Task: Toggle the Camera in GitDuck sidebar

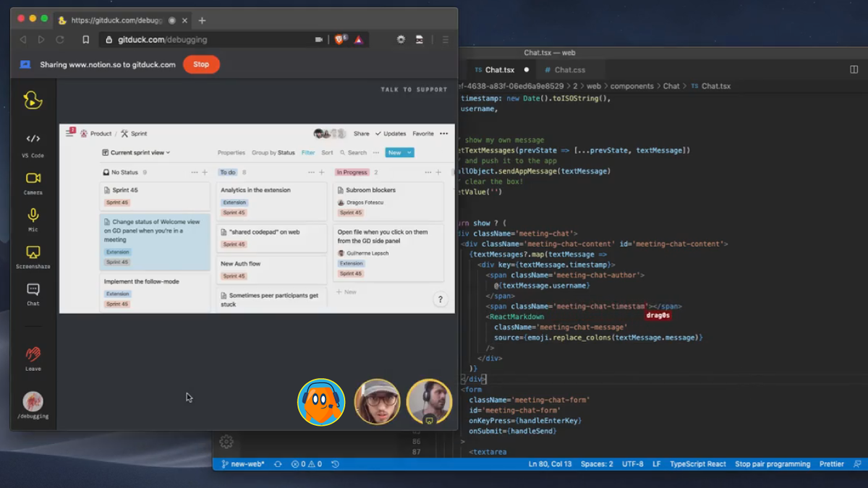Action: [33, 183]
